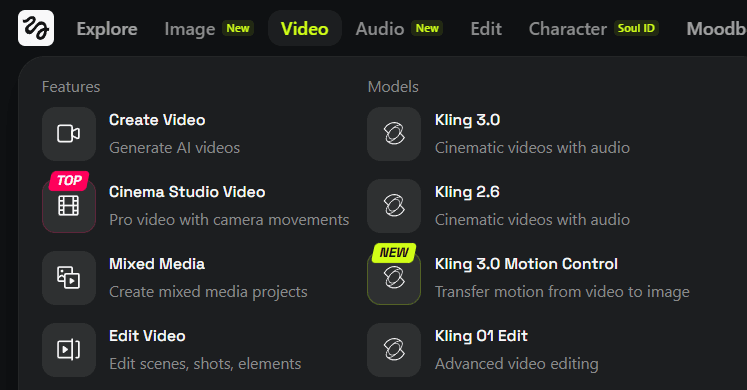Click 'Cinematic videos with audio' under Kling 2.6
The height and width of the screenshot is (390, 747).
(x=532, y=220)
